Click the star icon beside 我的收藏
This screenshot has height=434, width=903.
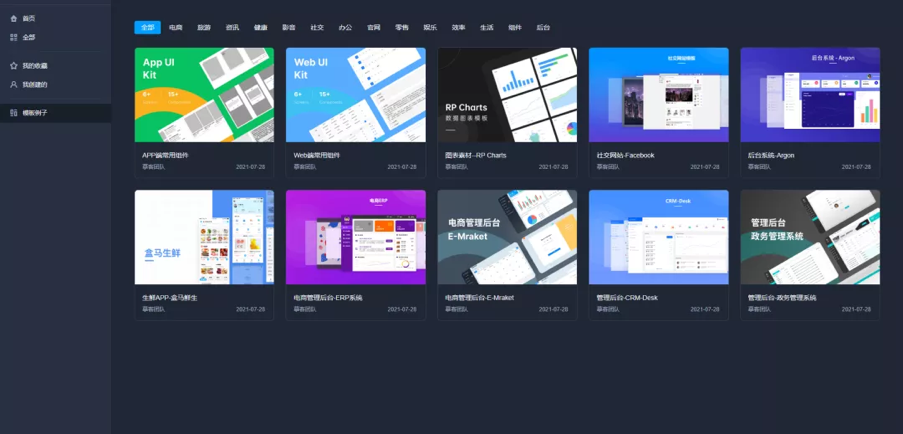click(x=14, y=66)
